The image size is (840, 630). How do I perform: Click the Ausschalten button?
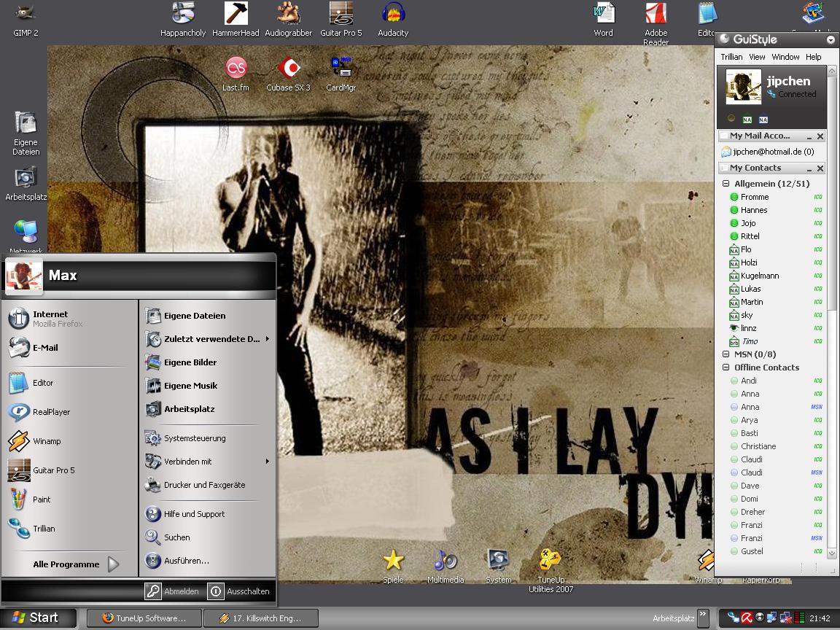pyautogui.click(x=239, y=591)
